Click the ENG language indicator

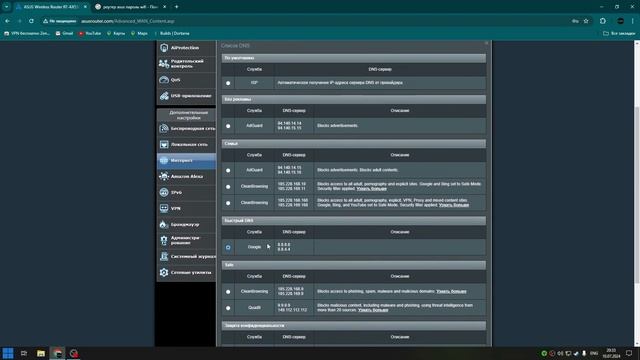[594, 353]
